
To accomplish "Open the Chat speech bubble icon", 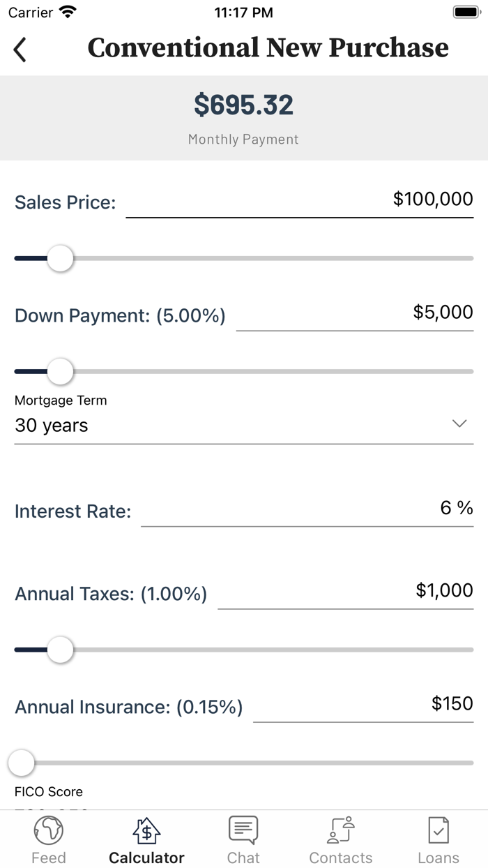I will click(x=243, y=829).
